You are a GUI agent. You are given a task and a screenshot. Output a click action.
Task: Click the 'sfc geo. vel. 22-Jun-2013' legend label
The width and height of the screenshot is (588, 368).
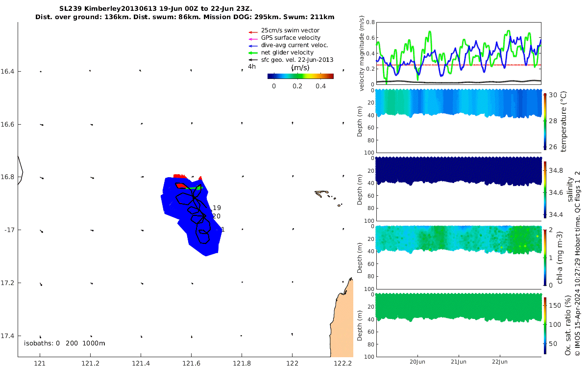[x=297, y=60]
